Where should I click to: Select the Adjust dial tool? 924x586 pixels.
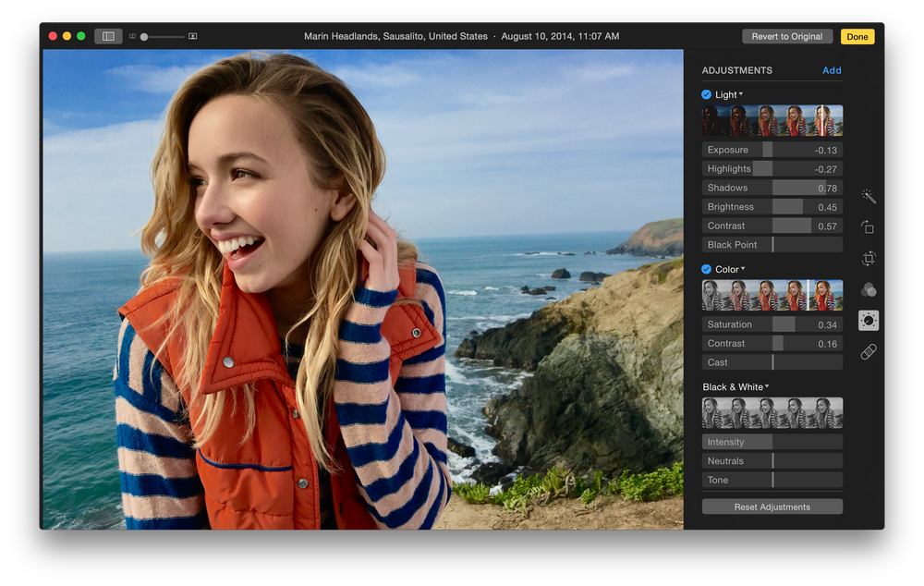(868, 321)
